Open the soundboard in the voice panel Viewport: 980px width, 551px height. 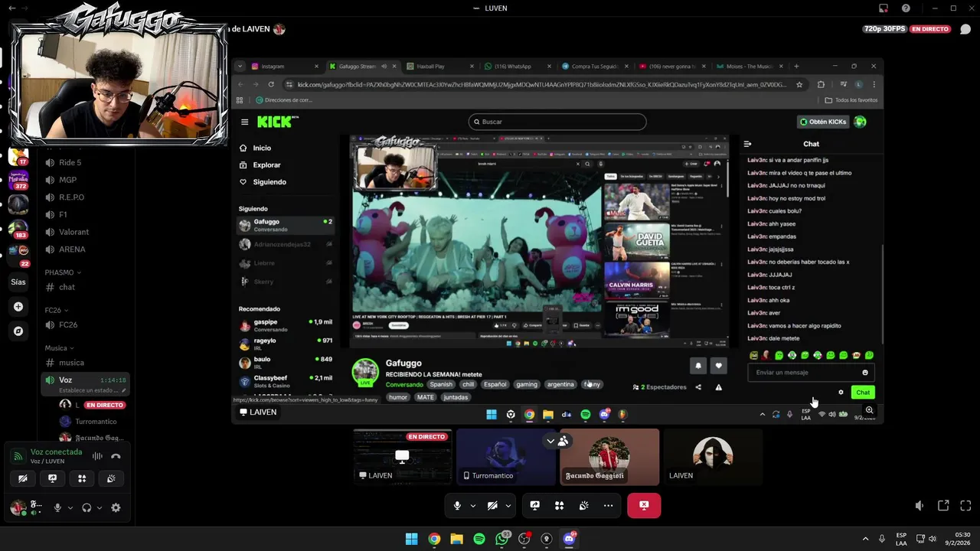(111, 478)
